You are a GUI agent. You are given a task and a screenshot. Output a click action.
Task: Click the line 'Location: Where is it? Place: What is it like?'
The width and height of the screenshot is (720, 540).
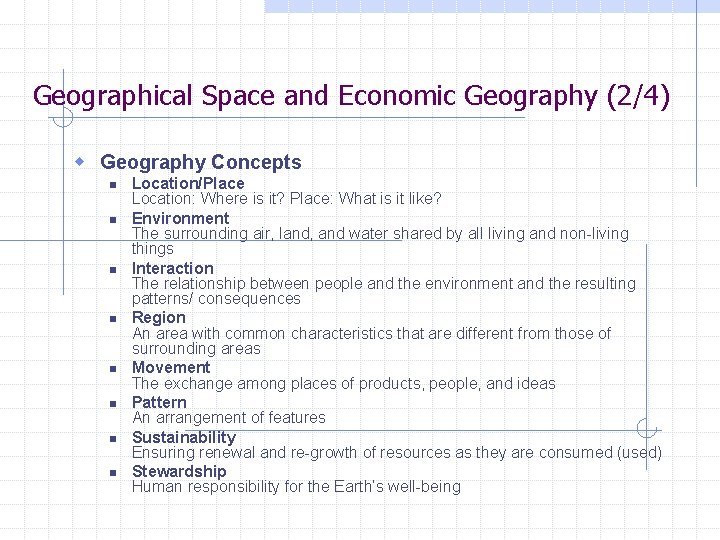click(x=287, y=199)
